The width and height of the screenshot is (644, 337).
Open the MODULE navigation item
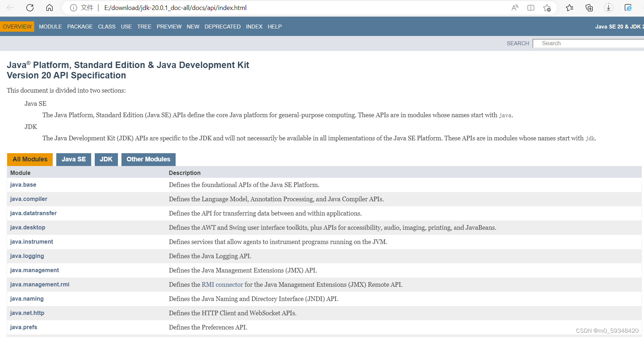[x=50, y=27]
